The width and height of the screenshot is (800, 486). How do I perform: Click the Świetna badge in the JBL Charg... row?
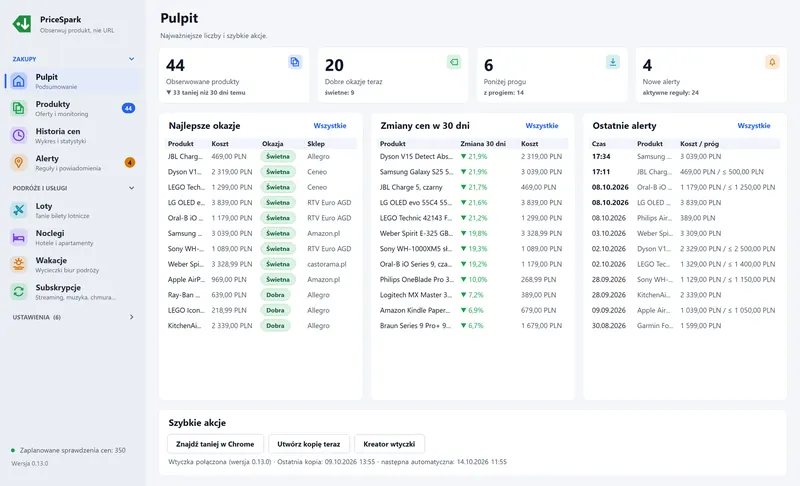click(278, 157)
